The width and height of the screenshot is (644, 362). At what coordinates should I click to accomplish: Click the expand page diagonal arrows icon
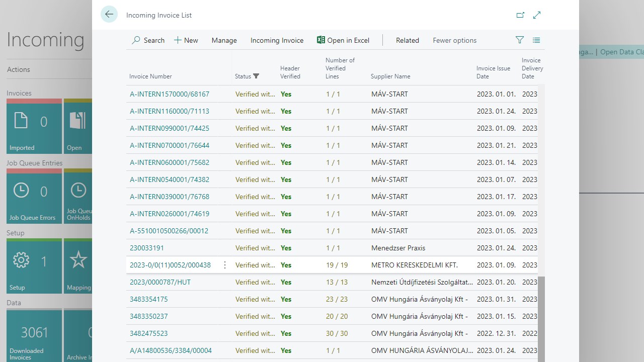point(537,15)
